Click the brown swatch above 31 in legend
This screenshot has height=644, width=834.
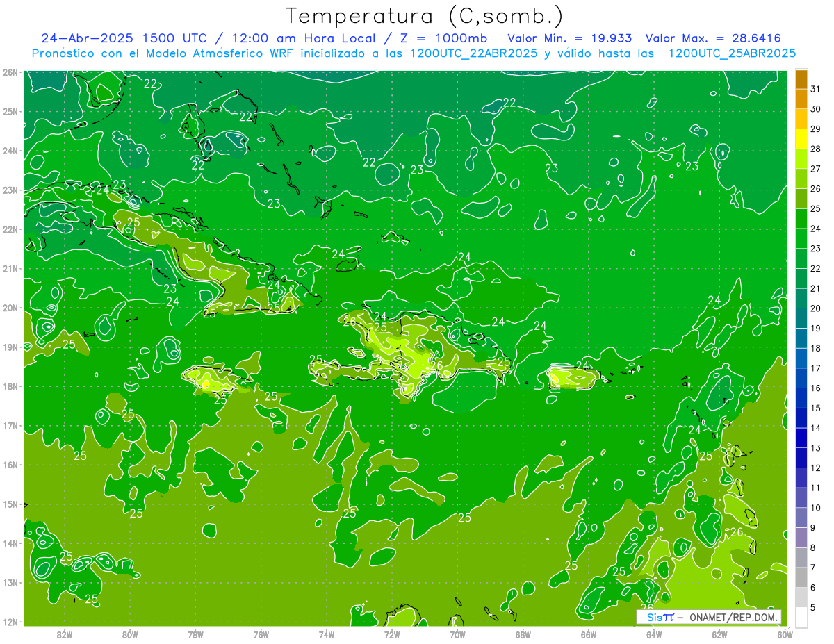pos(801,80)
